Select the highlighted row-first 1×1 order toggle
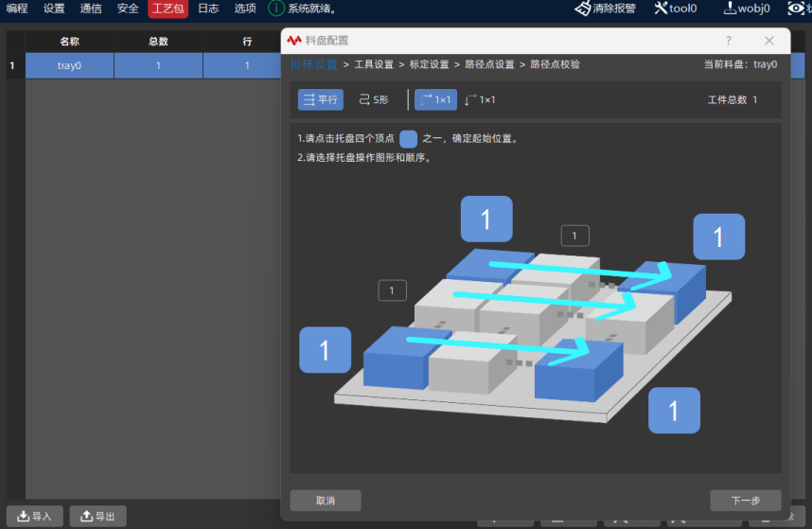This screenshot has width=812, height=529. pyautogui.click(x=435, y=100)
